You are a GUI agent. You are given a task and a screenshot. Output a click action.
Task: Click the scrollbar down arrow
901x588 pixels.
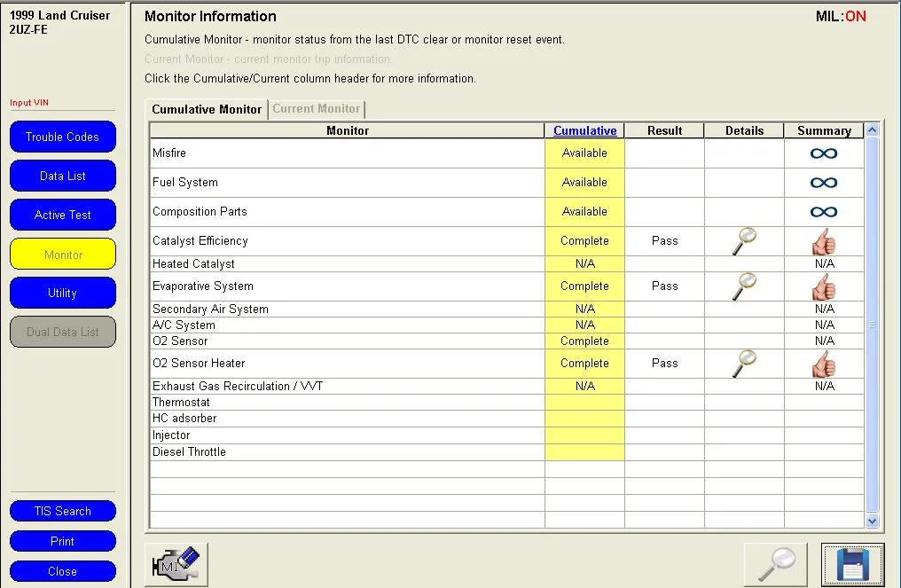pos(873,521)
